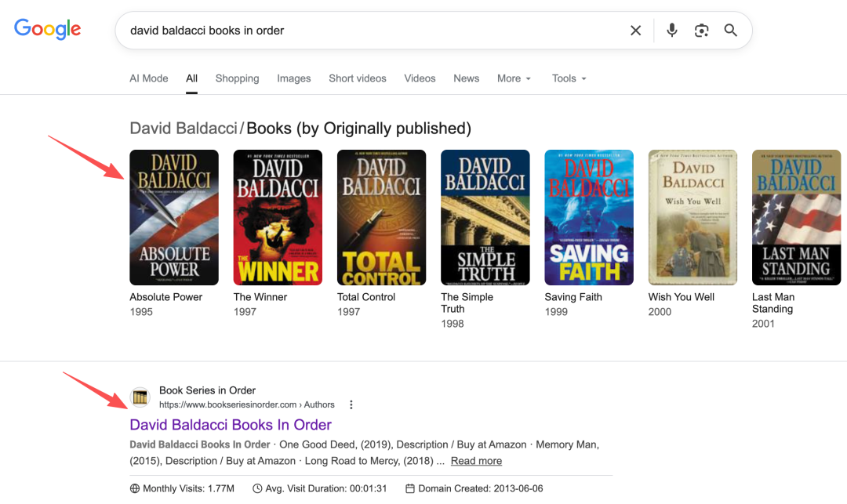The width and height of the screenshot is (847, 504).
Task: Open Google Lens image search icon
Action: [701, 31]
